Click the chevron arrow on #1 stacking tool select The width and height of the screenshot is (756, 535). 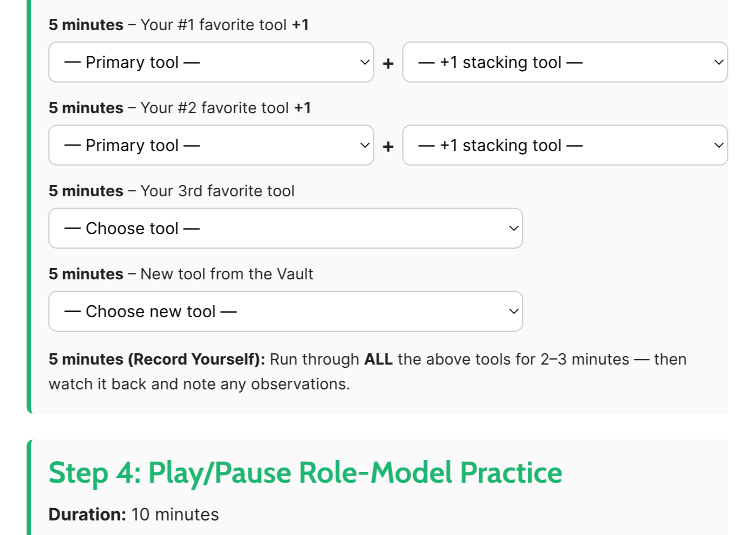tap(718, 62)
